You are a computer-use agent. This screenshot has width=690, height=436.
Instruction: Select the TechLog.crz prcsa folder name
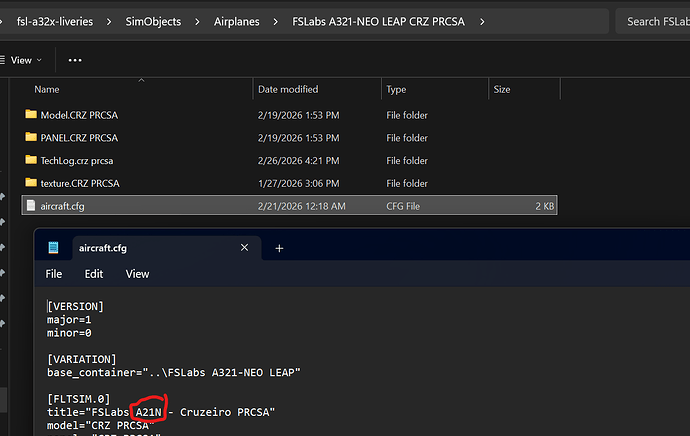pyautogui.click(x=77, y=161)
